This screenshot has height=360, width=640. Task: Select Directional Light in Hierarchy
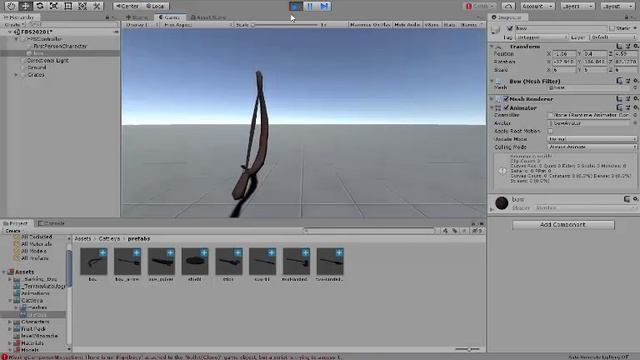coord(47,60)
